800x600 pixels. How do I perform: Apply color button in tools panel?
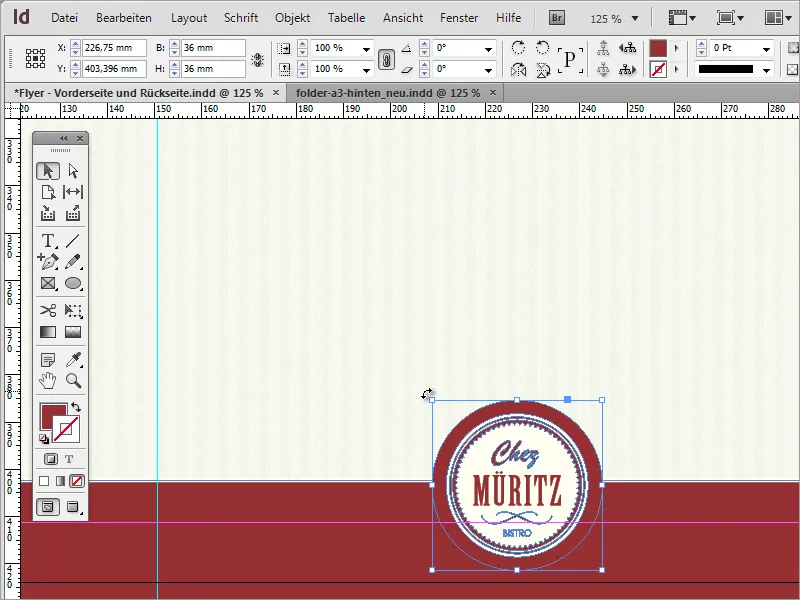pyautogui.click(x=44, y=481)
